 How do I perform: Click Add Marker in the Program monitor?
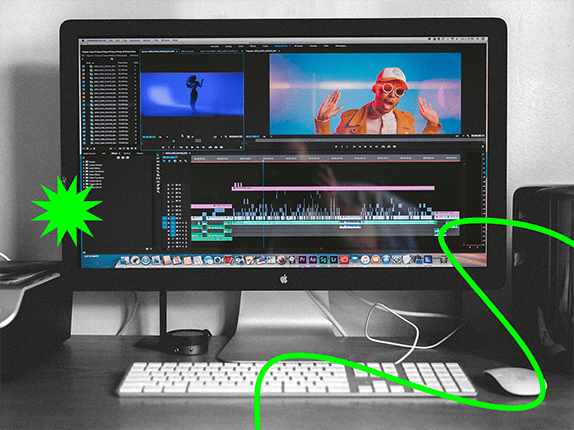(336, 146)
